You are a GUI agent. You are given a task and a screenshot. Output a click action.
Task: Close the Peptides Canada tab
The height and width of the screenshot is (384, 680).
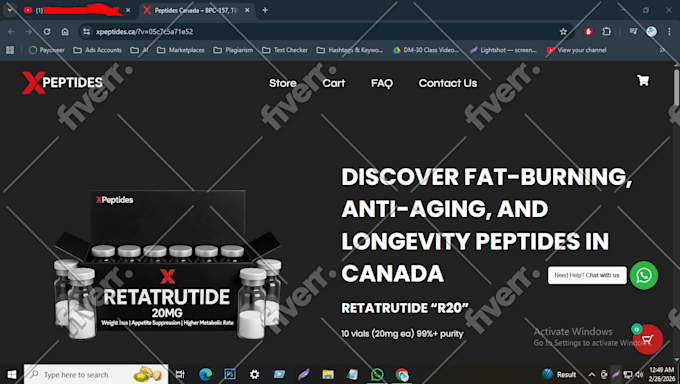click(x=247, y=10)
